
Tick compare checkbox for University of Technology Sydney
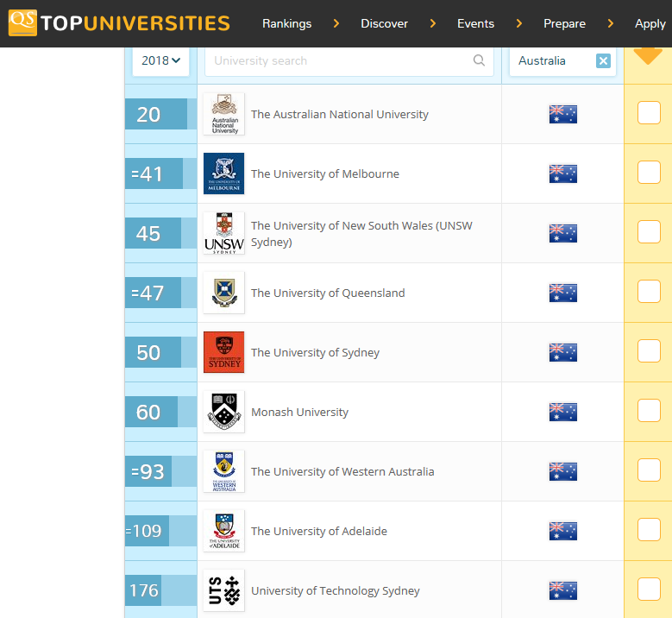click(649, 590)
